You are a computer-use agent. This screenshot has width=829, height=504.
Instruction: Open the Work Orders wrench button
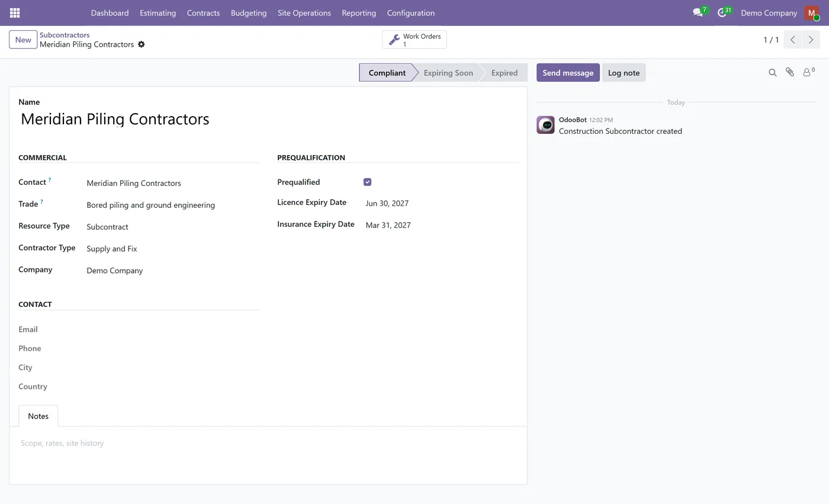click(415, 40)
